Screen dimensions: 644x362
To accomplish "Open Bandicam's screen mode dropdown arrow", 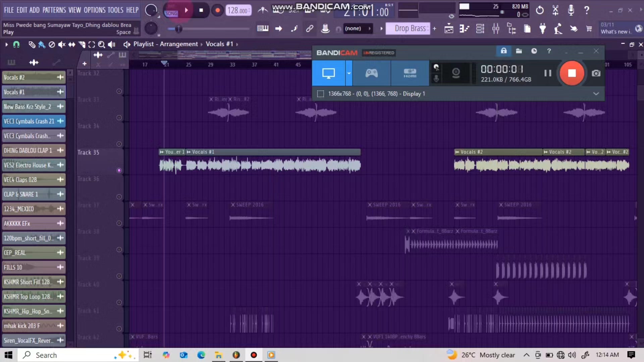I will (x=349, y=73).
